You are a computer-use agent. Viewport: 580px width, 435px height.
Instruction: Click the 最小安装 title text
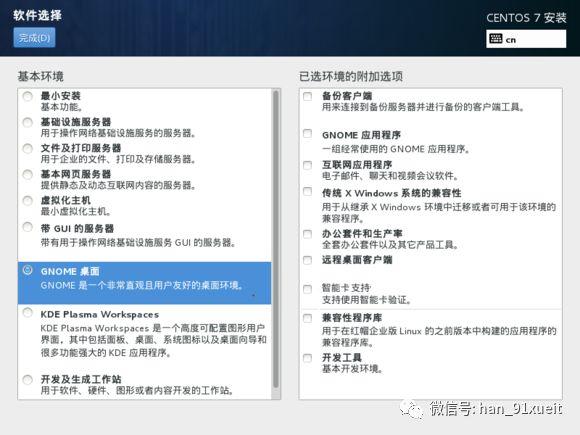pyautogui.click(x=61, y=96)
